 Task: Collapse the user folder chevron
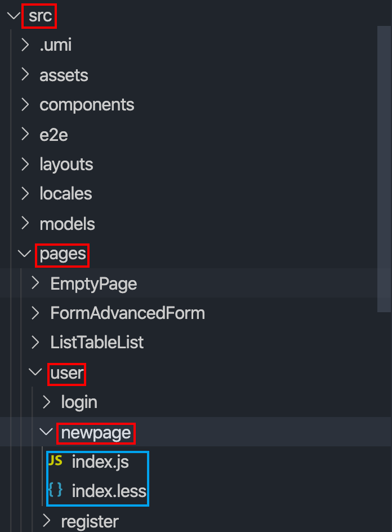(x=36, y=372)
